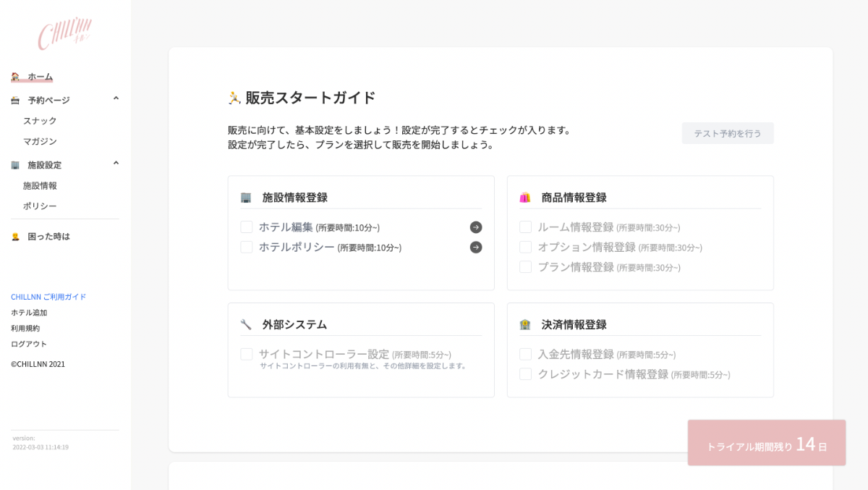Click the wrench icon beside 外部システム
Screen dimensions: 868x490
[x=246, y=324]
